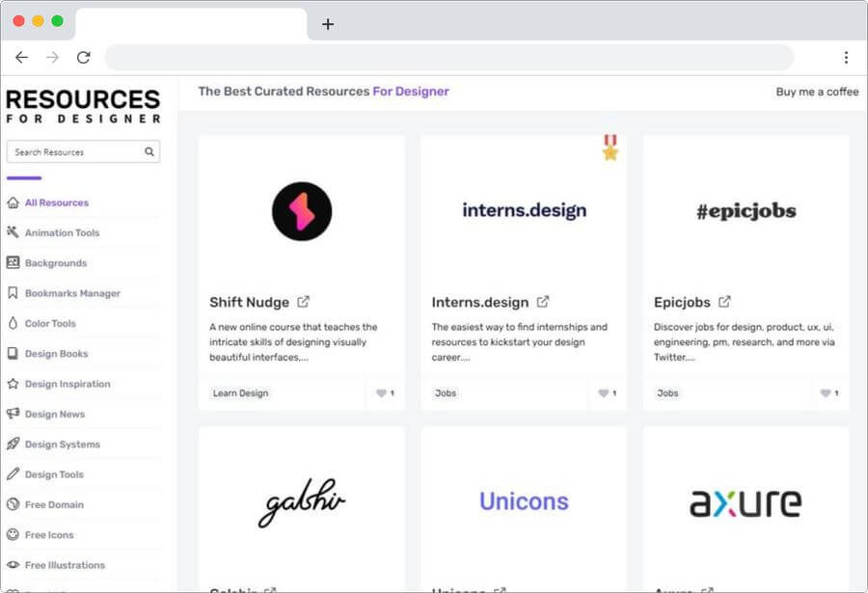Click the award medal badge on Interns.design
The image size is (868, 593).
pos(610,148)
